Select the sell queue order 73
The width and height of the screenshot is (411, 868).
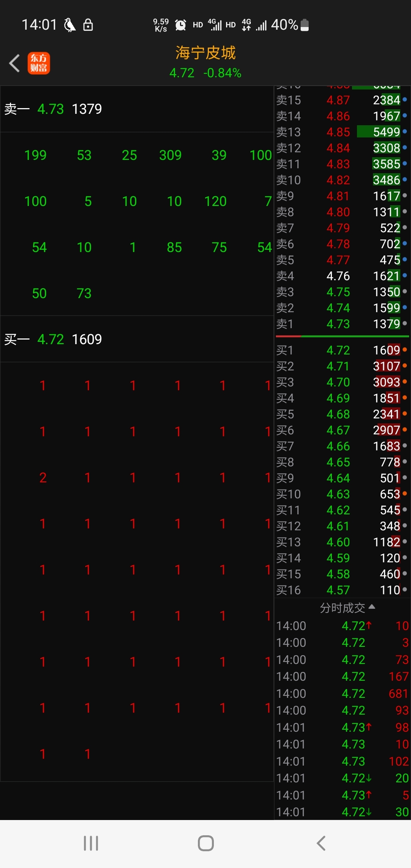pos(84,294)
